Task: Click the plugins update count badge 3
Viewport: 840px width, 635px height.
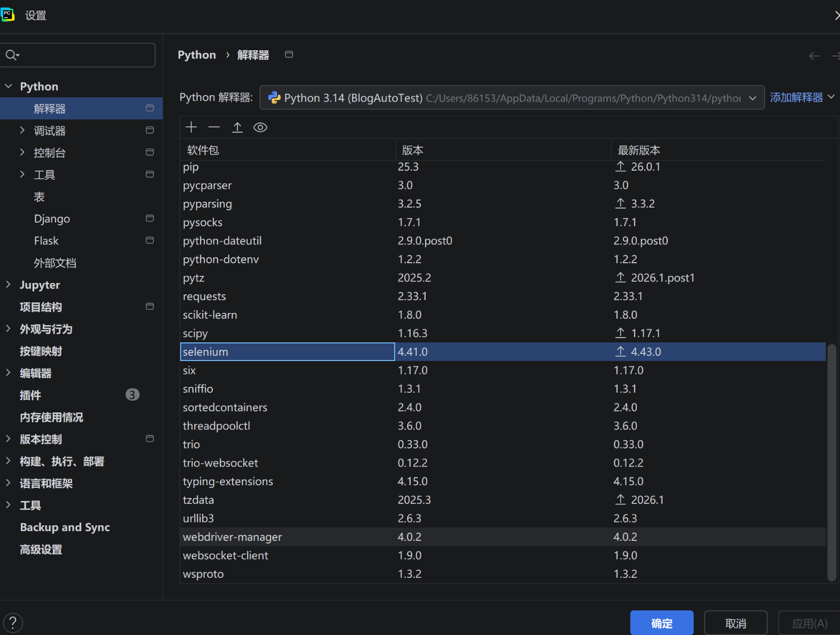Action: tap(133, 395)
